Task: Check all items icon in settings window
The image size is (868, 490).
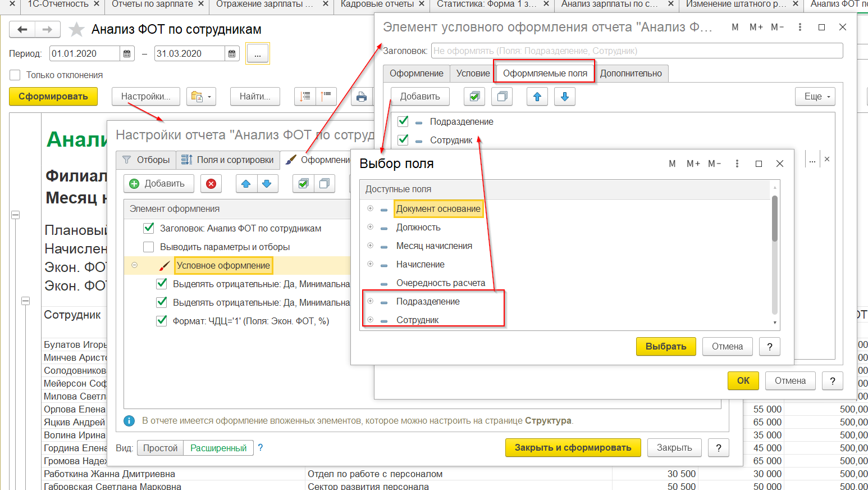Action: (x=303, y=183)
